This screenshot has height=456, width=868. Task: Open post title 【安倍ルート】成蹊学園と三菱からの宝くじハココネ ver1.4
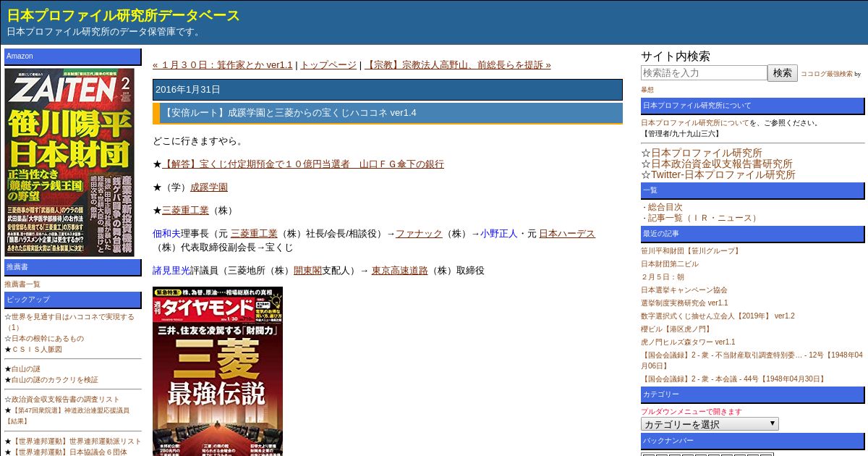291,113
